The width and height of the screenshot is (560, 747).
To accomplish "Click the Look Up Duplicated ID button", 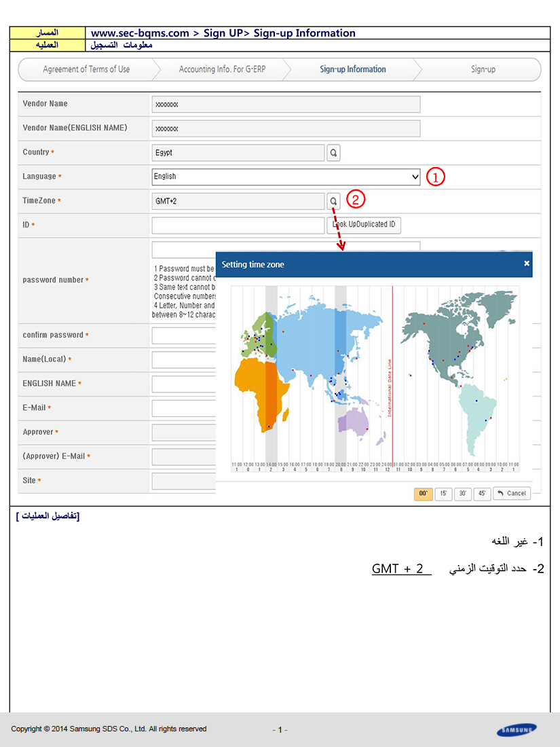I will [x=364, y=225].
